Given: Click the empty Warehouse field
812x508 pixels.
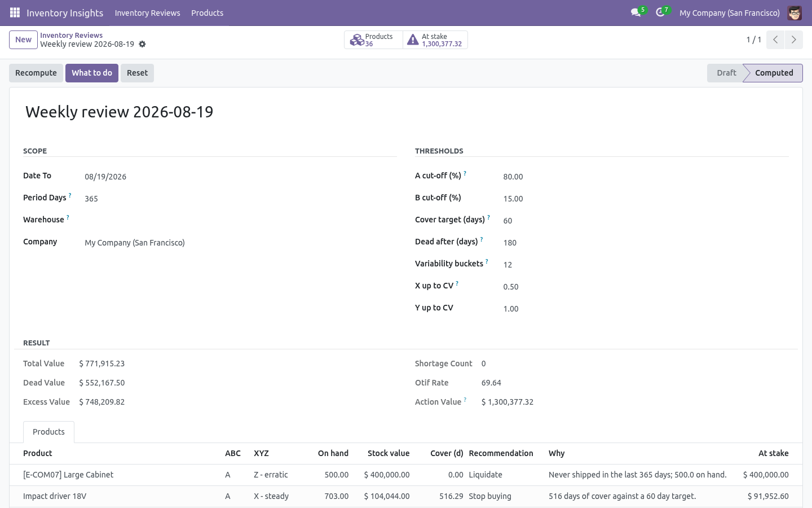Looking at the screenshot, I should [x=241, y=220].
